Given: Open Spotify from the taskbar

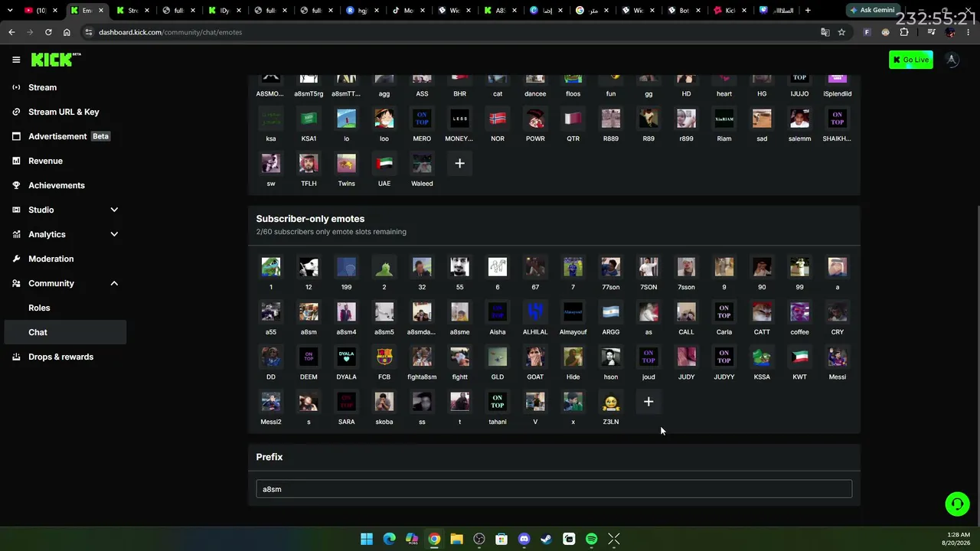Looking at the screenshot, I should [x=591, y=539].
